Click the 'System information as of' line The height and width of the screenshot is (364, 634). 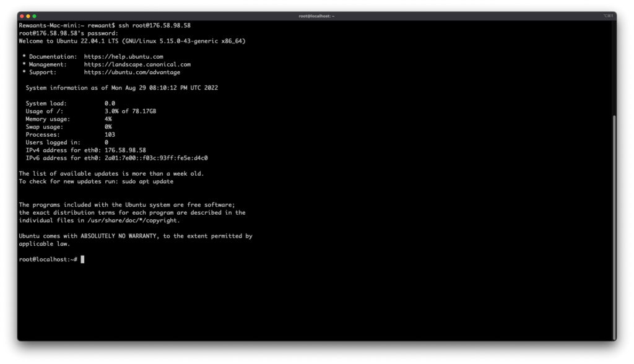pos(122,88)
